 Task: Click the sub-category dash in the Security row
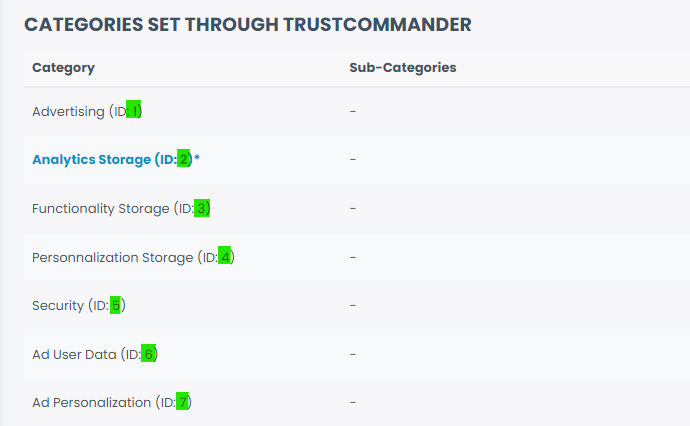[x=353, y=305]
